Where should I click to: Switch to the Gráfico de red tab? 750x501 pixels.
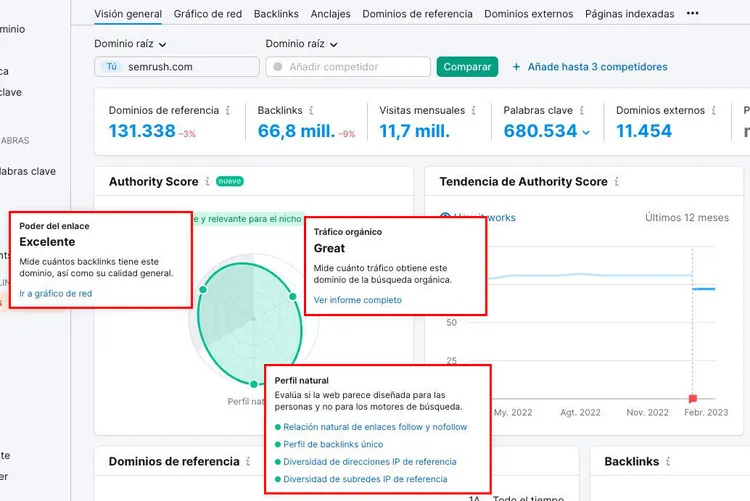(x=208, y=14)
